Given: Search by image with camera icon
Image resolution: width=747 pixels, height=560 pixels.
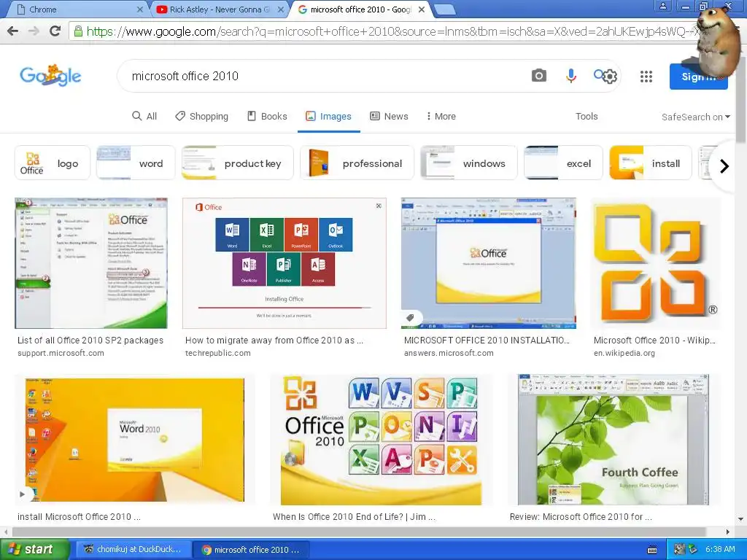Looking at the screenshot, I should pyautogui.click(x=539, y=76).
